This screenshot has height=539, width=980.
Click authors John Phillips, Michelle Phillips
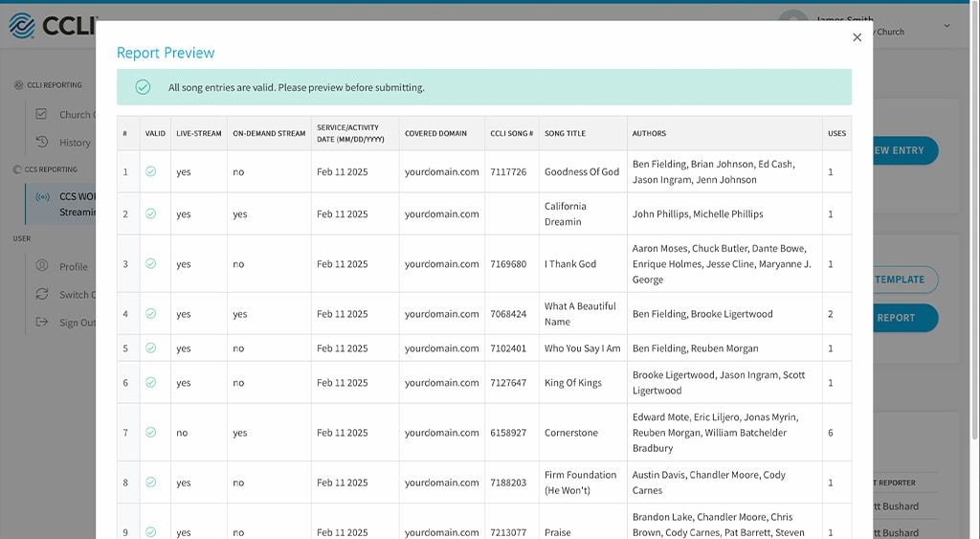698,213
